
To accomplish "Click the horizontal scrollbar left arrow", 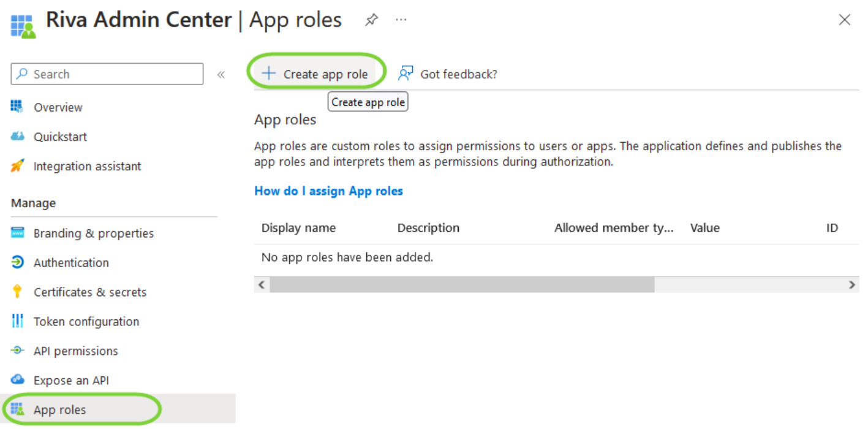I will pos(262,284).
